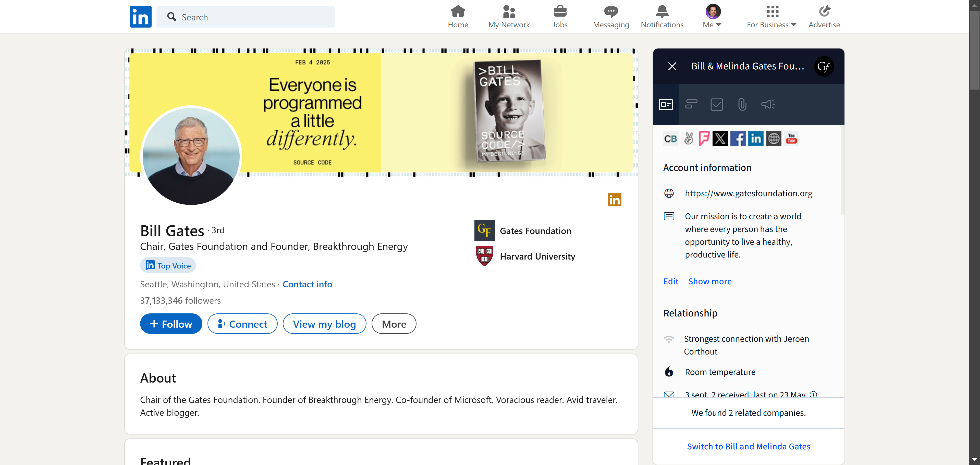Open the campaigns megaphone tab
This screenshot has width=980, height=465.
(x=768, y=104)
